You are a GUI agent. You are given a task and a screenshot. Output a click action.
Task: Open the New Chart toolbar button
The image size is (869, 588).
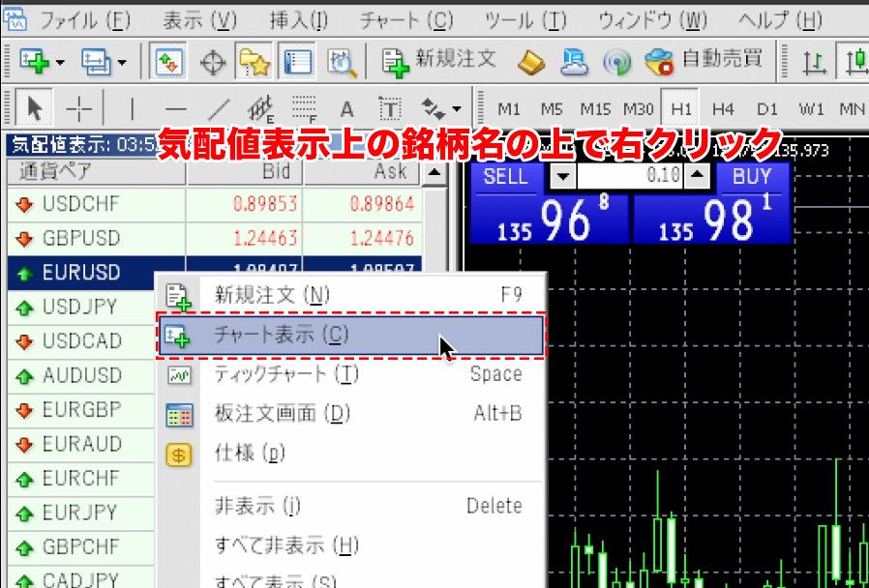click(x=35, y=63)
